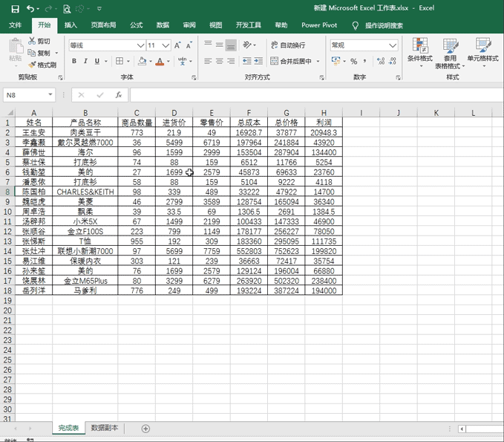
Task: Click the top align icon
Action: pyautogui.click(x=208, y=45)
